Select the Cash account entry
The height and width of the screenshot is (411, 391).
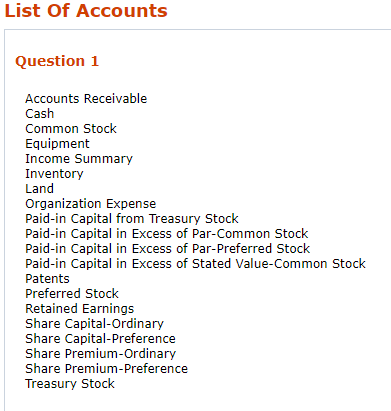point(40,114)
